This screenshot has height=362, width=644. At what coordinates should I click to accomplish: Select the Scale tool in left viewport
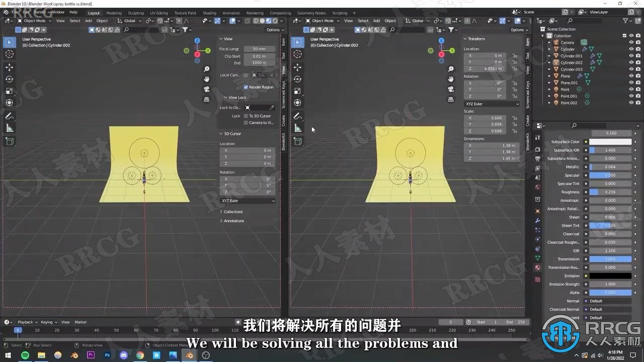coord(10,91)
